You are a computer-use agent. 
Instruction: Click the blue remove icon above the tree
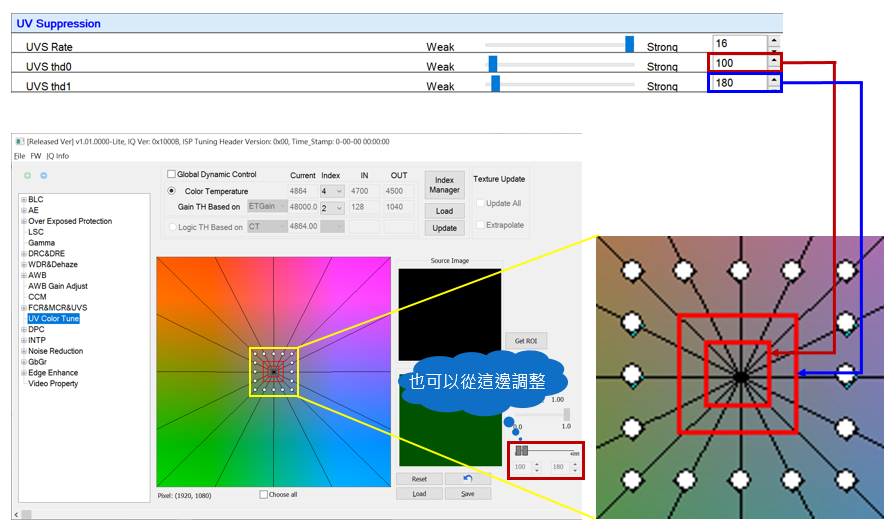(x=43, y=175)
